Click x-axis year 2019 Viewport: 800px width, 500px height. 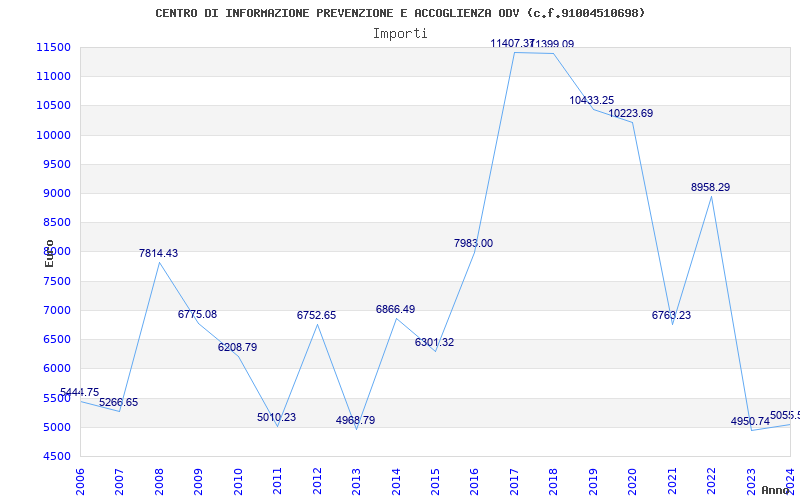593,482
